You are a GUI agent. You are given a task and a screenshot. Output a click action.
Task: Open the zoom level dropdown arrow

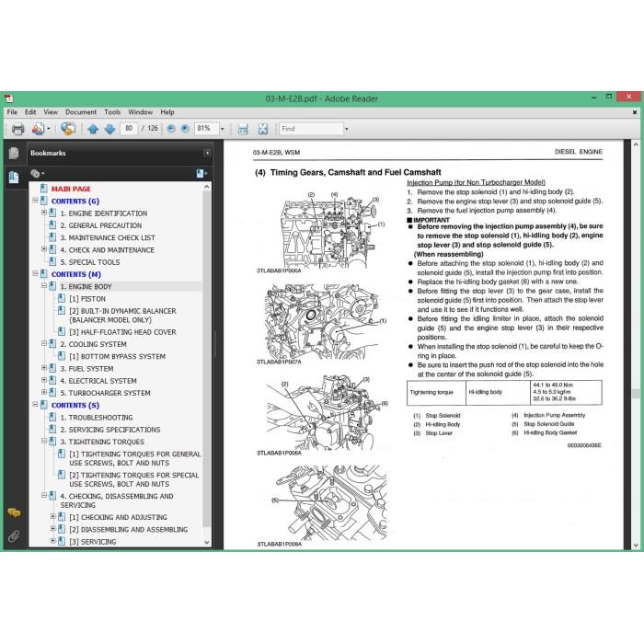(x=223, y=129)
